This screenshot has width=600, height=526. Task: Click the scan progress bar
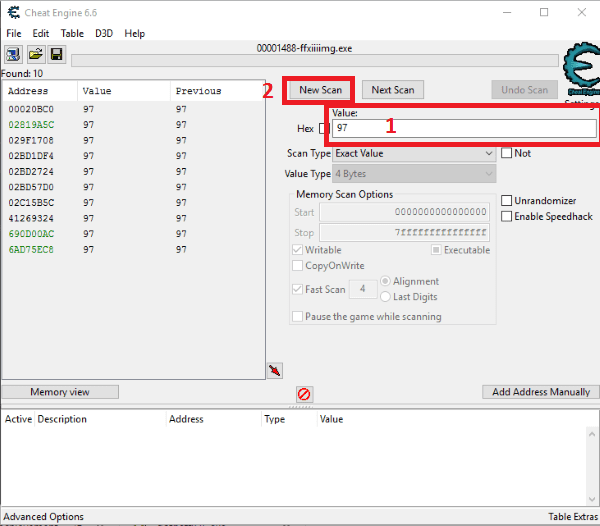pos(315,61)
